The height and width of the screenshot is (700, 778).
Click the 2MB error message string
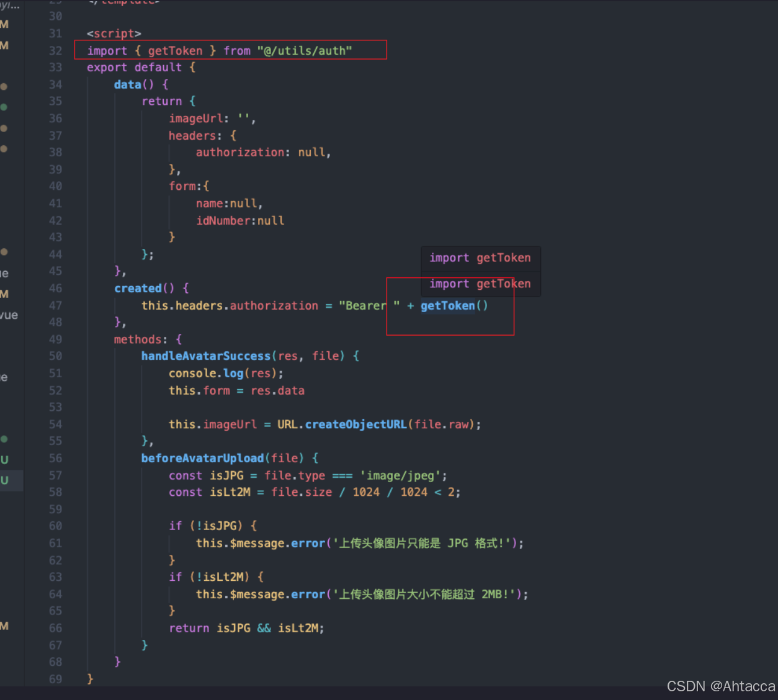point(425,595)
